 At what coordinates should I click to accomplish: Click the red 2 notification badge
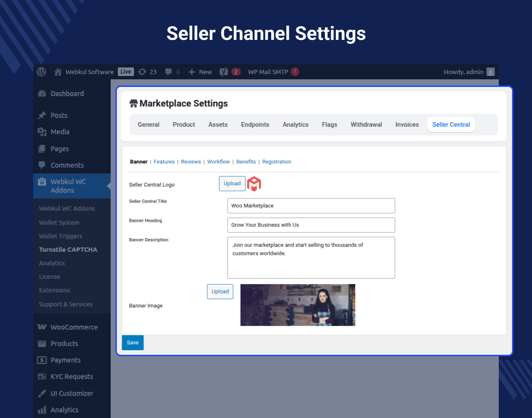pos(236,72)
